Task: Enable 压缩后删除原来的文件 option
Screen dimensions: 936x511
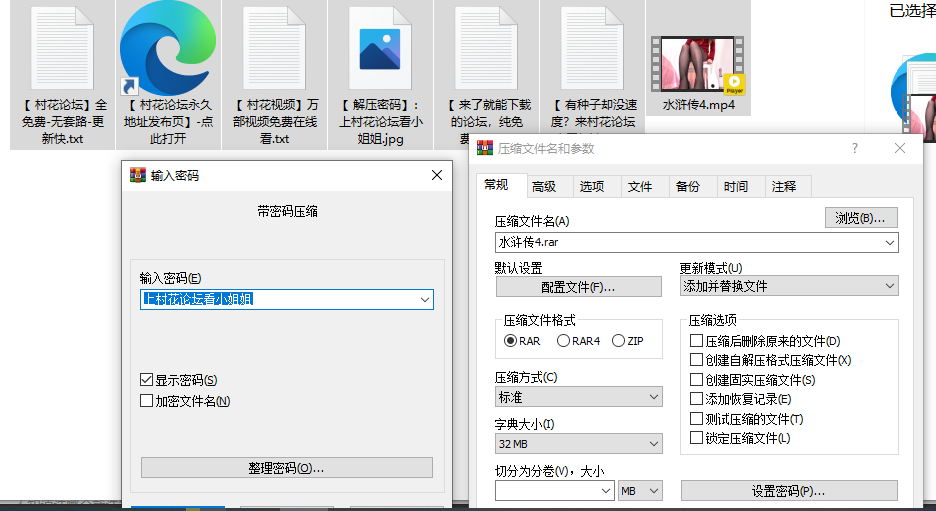Action: click(696, 341)
